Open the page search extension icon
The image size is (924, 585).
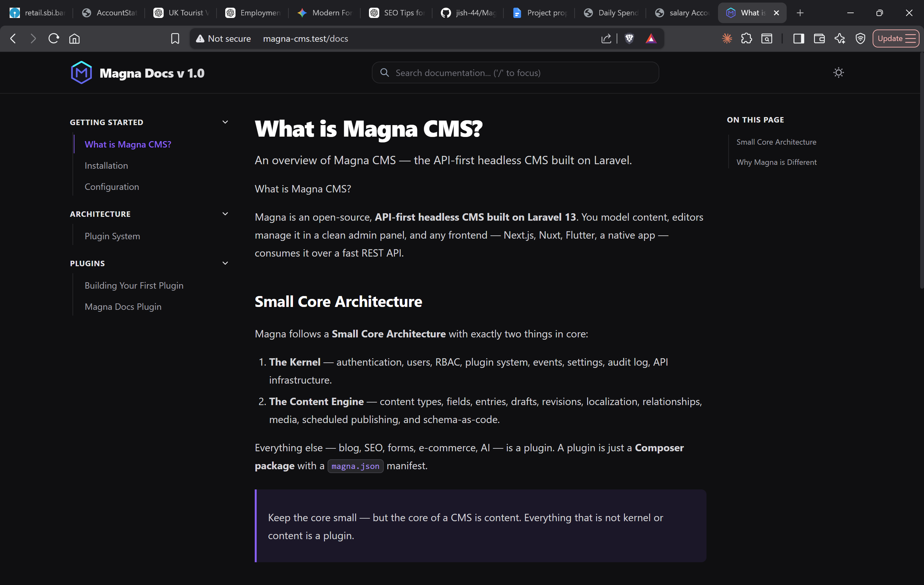click(767, 39)
